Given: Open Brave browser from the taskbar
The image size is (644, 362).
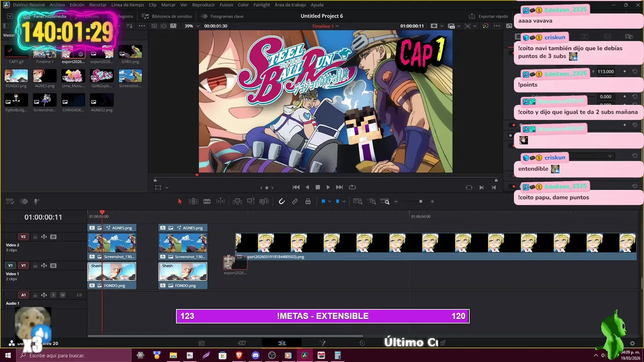Looking at the screenshot, I should pyautogui.click(x=239, y=355).
